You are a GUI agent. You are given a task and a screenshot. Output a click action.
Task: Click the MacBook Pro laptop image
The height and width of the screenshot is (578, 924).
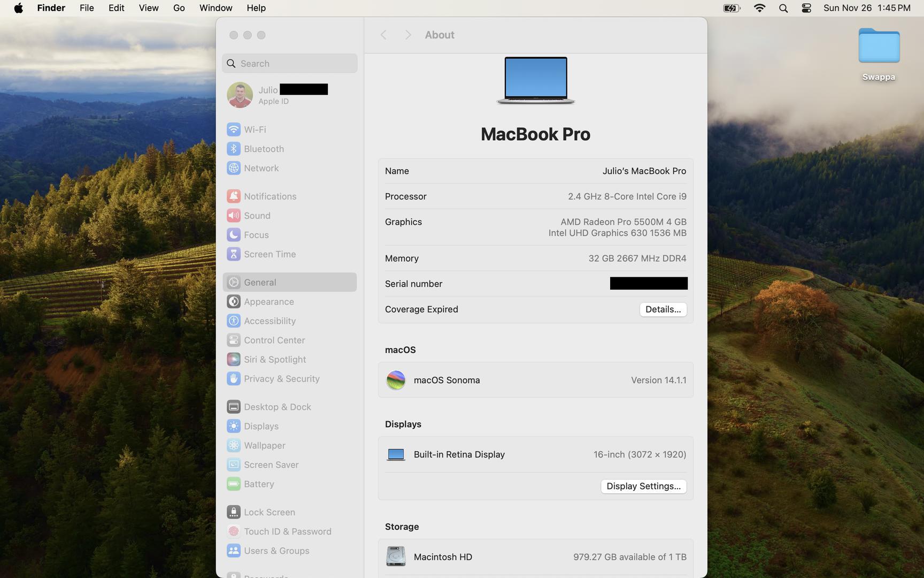pyautogui.click(x=535, y=80)
